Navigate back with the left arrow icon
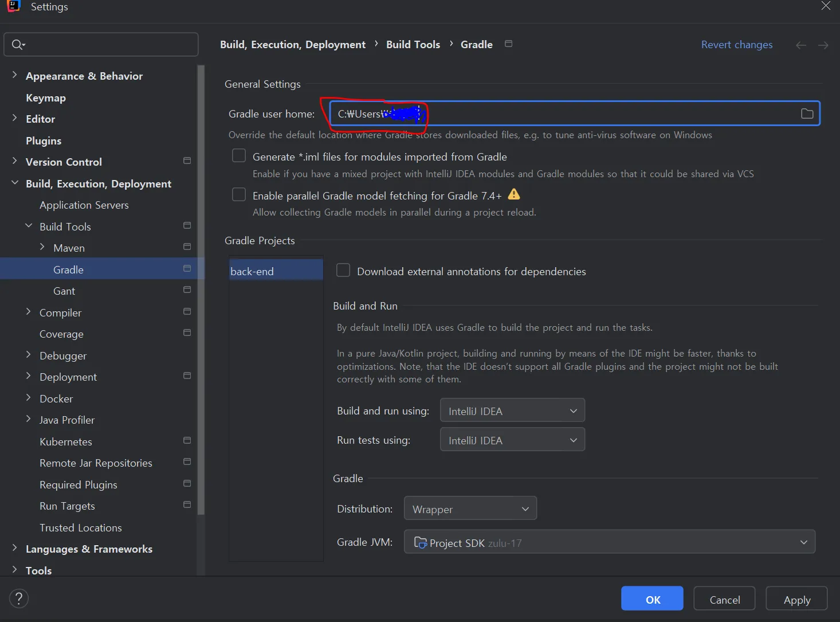Screen dimensions: 840x622 pyautogui.click(x=800, y=45)
